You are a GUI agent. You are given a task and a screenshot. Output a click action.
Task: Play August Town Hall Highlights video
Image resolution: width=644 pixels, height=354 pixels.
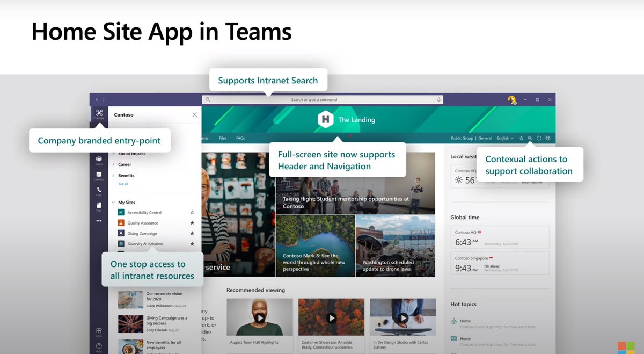[x=260, y=318]
